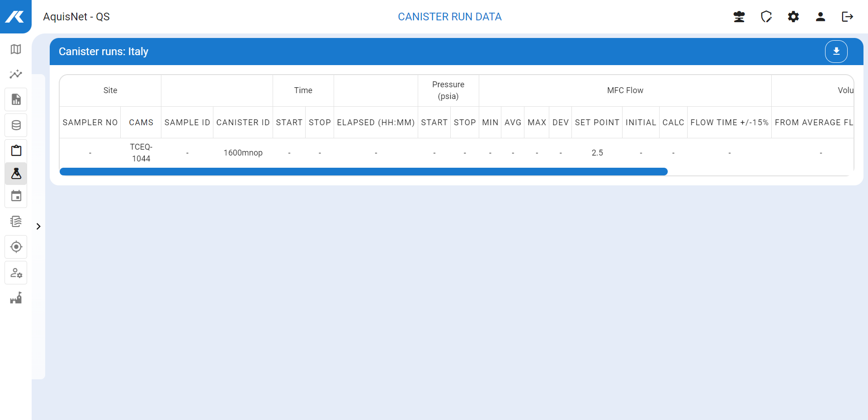Expand the sidebar with chevron arrow
The image size is (868, 420).
[x=38, y=227]
